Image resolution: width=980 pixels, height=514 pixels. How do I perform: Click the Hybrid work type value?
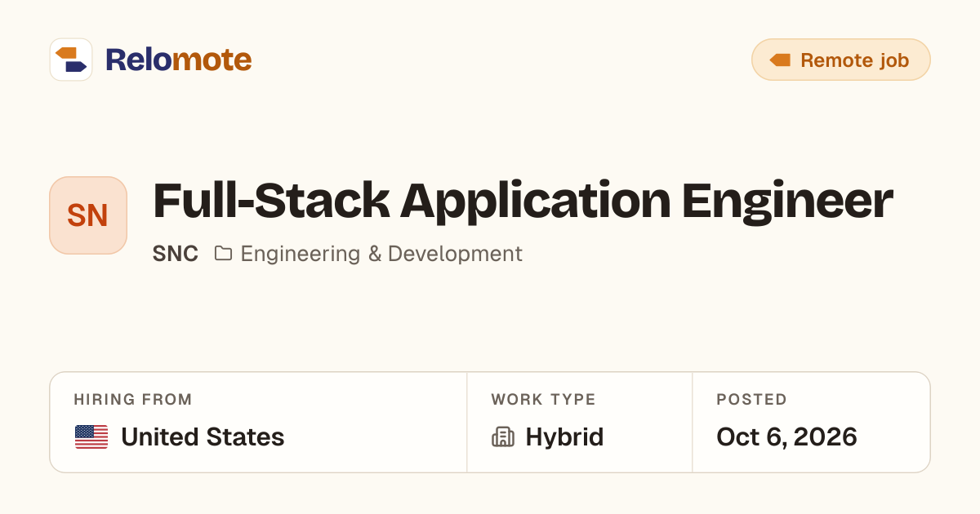tap(564, 437)
